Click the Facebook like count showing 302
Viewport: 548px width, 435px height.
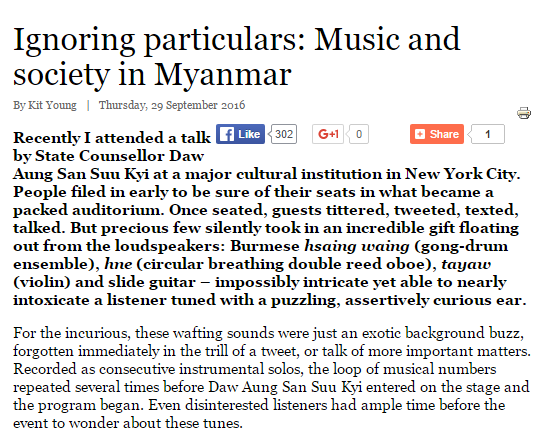[x=283, y=134]
